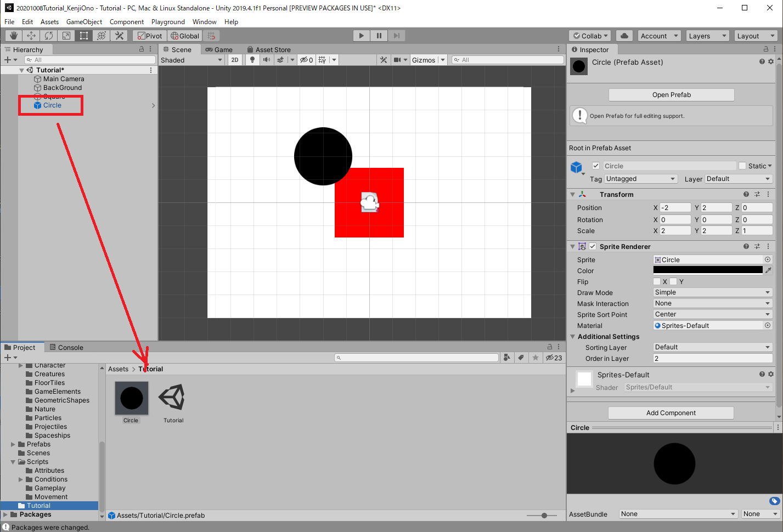Viewport: 783px width, 532px height.
Task: Toggle Global handle rotation
Action: click(x=185, y=36)
